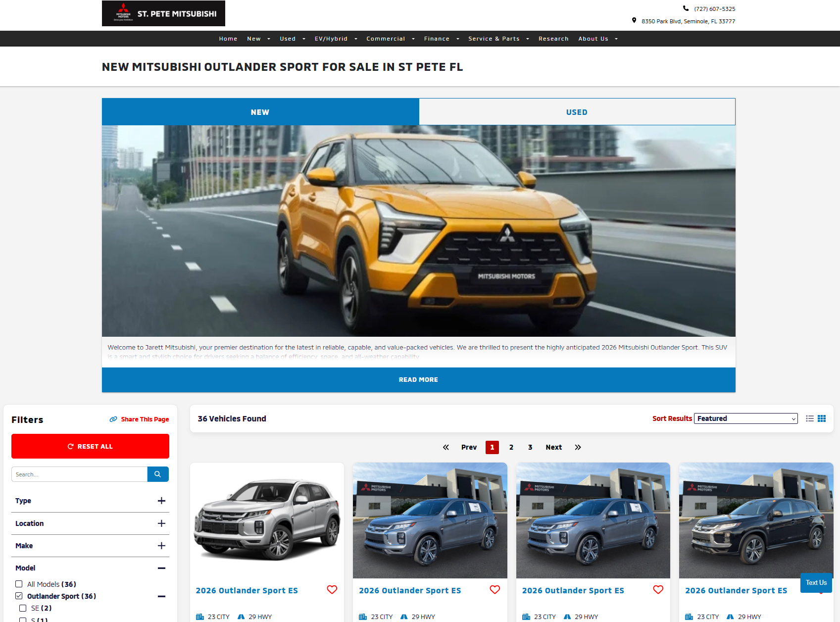The height and width of the screenshot is (622, 840).
Task: Click the Prev page link
Action: tap(469, 447)
